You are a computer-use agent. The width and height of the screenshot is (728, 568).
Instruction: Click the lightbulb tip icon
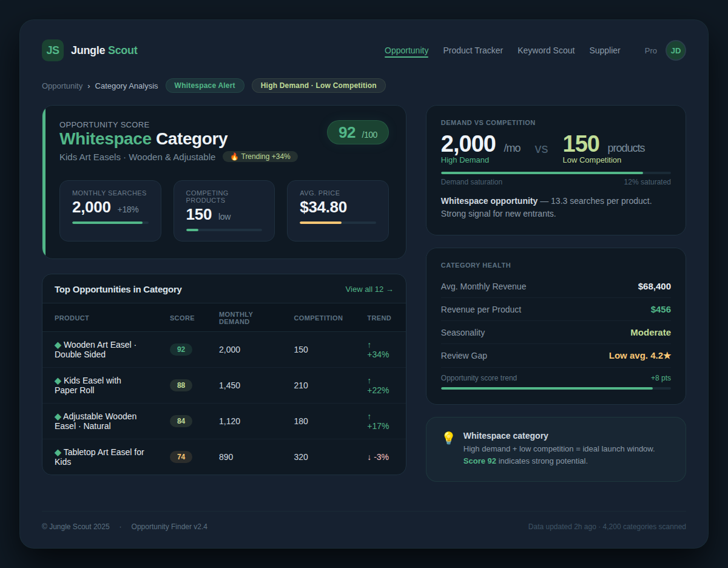[448, 438]
